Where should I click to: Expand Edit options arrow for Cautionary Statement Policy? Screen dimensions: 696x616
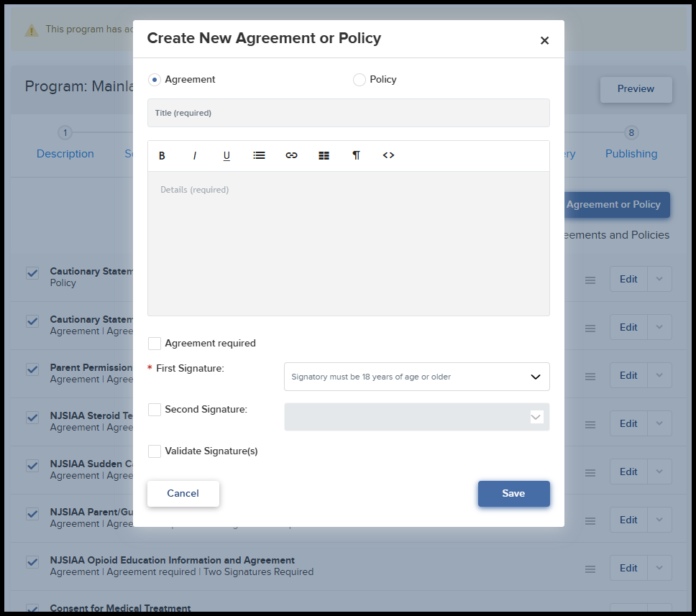click(659, 279)
